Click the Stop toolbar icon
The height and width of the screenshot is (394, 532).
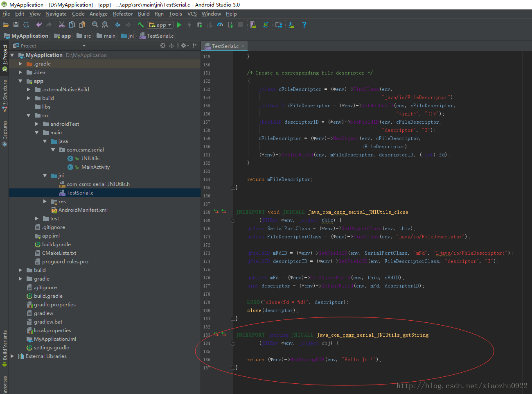(x=241, y=25)
